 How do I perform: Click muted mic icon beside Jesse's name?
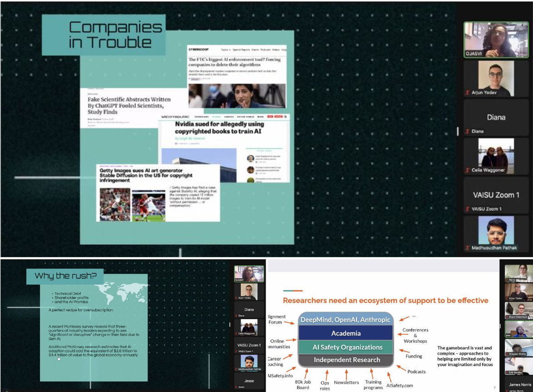point(236,387)
